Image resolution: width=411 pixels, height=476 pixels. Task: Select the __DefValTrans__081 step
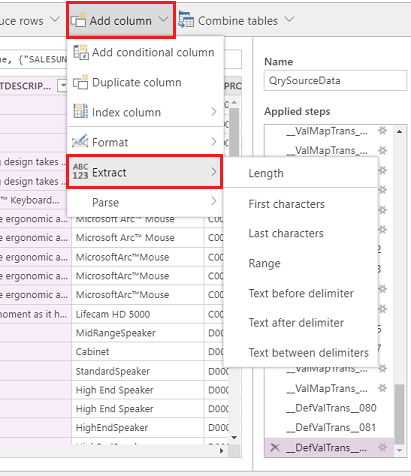[331, 427]
